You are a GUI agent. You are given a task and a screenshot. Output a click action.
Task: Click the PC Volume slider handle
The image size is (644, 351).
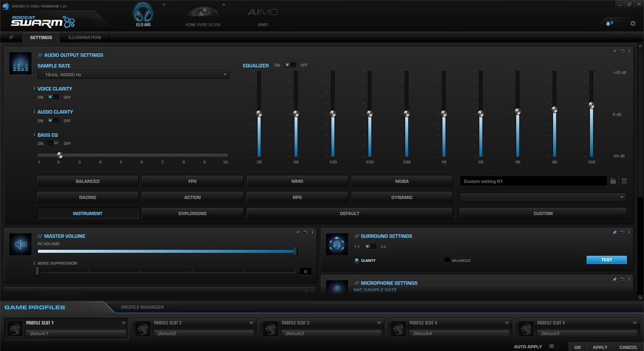[x=295, y=251]
